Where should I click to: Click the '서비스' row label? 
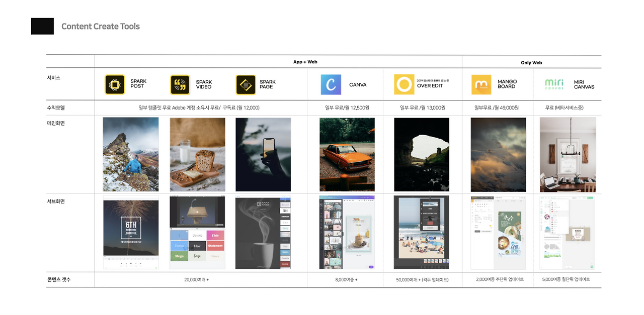point(54,78)
